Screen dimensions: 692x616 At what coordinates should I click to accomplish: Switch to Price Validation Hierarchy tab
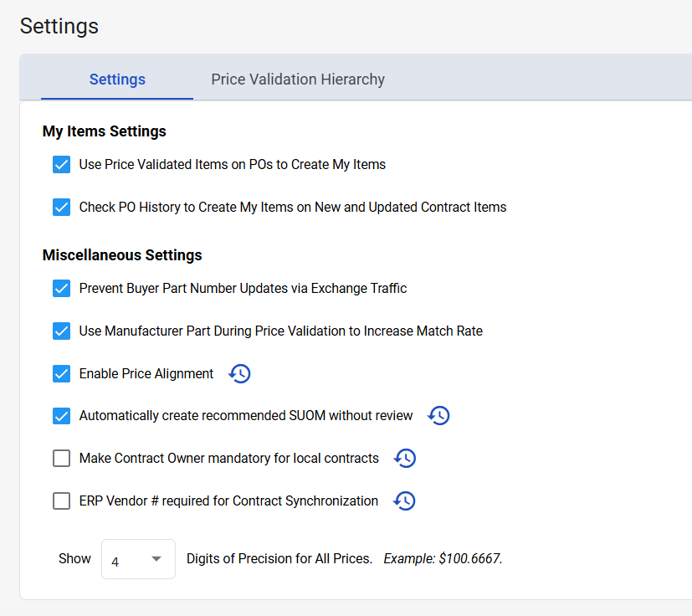[298, 80]
